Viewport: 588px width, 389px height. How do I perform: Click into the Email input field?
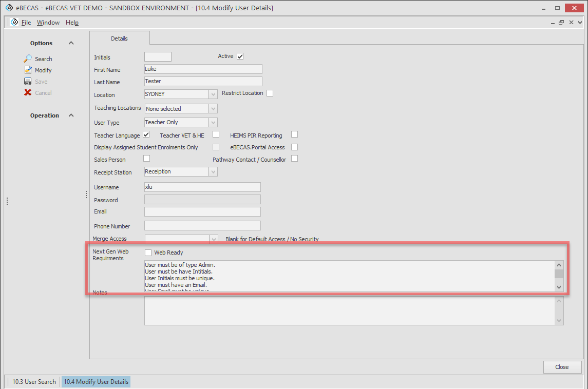pyautogui.click(x=202, y=212)
